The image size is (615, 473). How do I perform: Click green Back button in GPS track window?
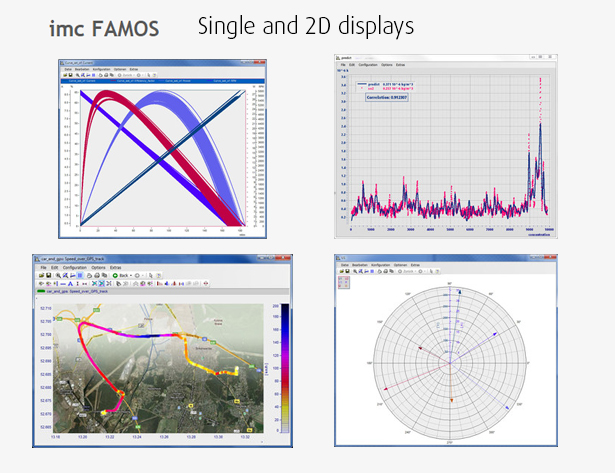point(120,275)
